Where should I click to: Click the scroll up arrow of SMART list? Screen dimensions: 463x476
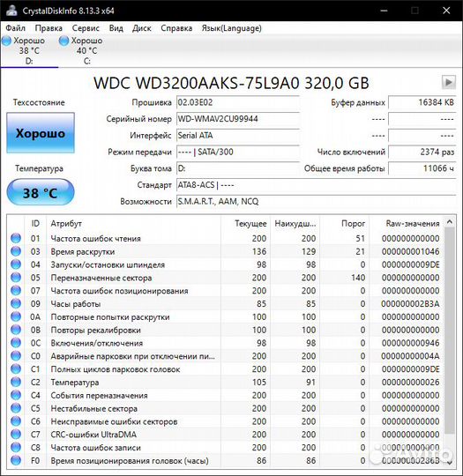click(449, 222)
